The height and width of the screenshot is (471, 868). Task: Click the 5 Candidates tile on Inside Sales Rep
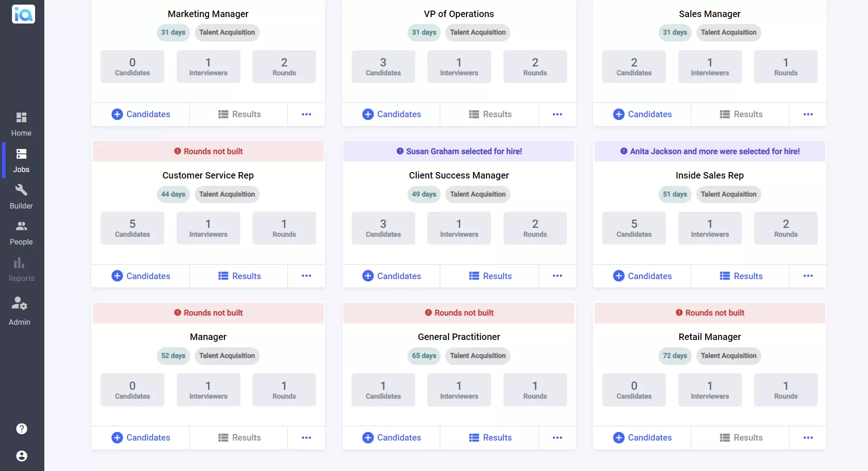[x=634, y=228]
